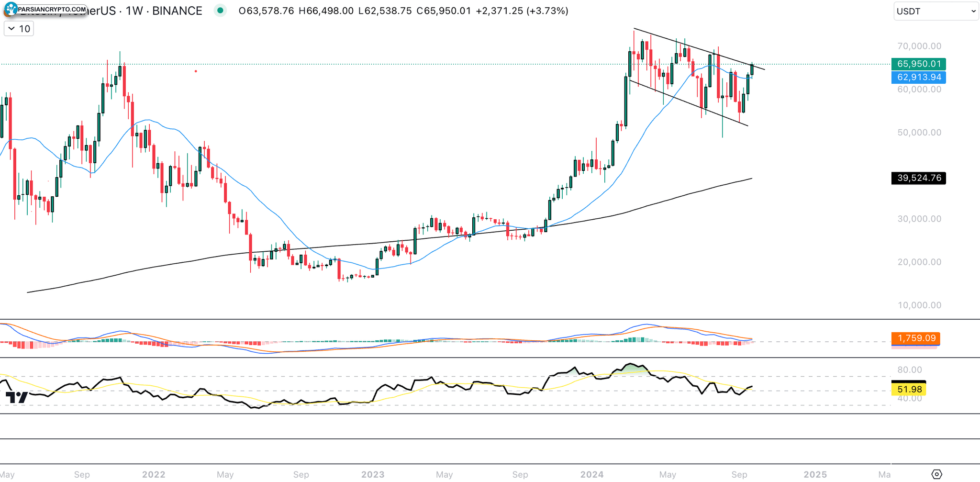Click the green real-time data status dot

coord(220,10)
